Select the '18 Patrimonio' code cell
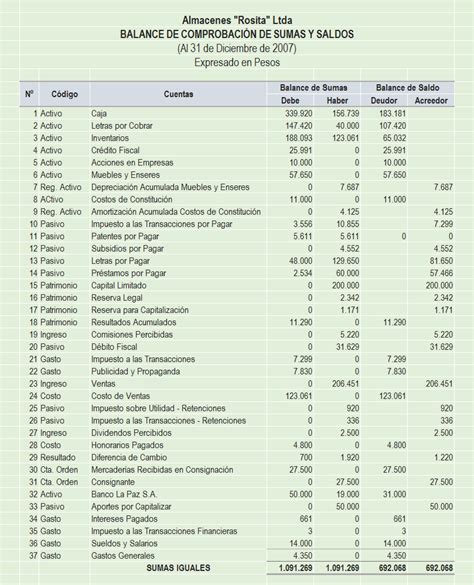Viewport: 474px width, 585px height. click(53, 323)
